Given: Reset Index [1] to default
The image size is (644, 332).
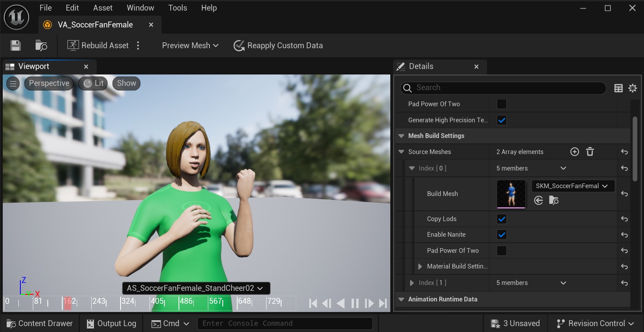Looking at the screenshot, I should pos(624,283).
